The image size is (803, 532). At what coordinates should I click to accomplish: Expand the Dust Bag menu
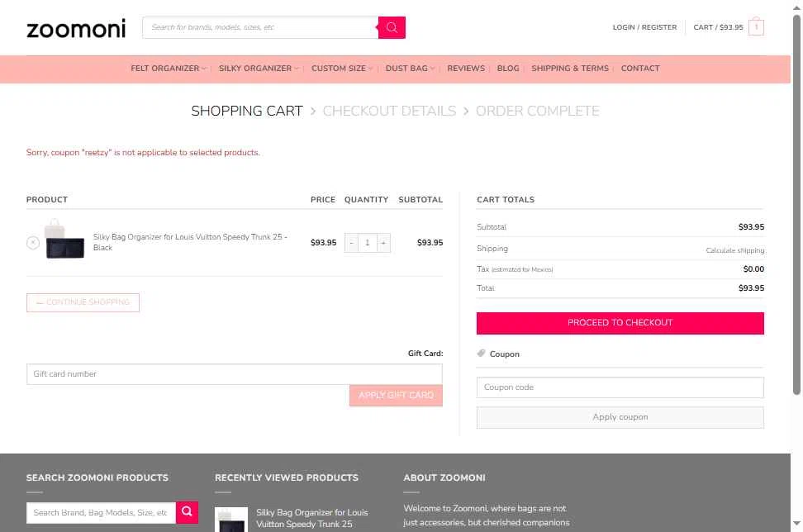(410, 69)
